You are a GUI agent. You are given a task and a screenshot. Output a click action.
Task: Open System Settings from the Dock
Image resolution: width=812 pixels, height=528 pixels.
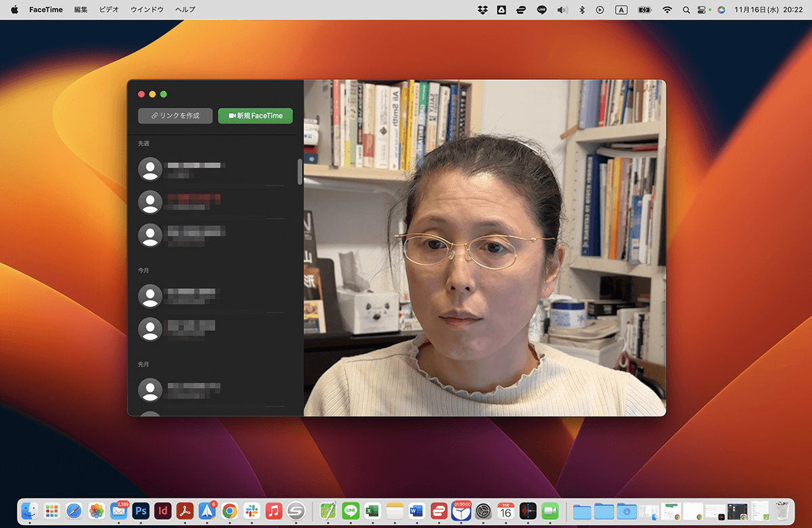(483, 510)
